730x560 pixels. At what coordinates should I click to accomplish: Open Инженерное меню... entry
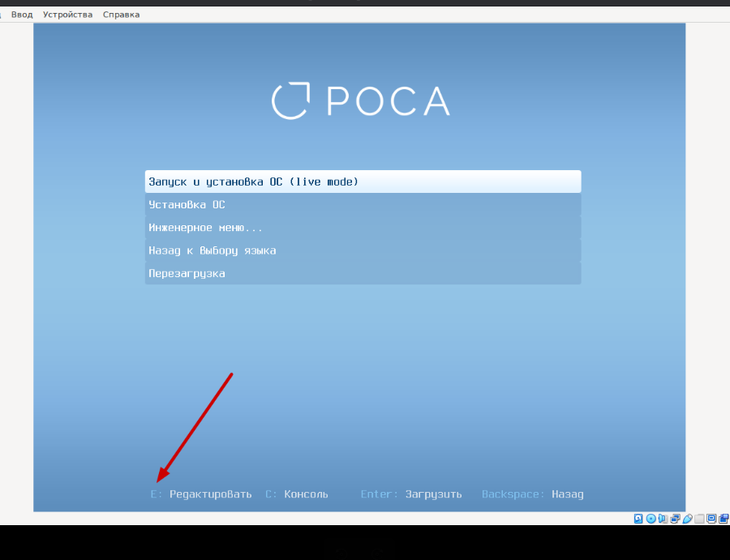coord(363,228)
